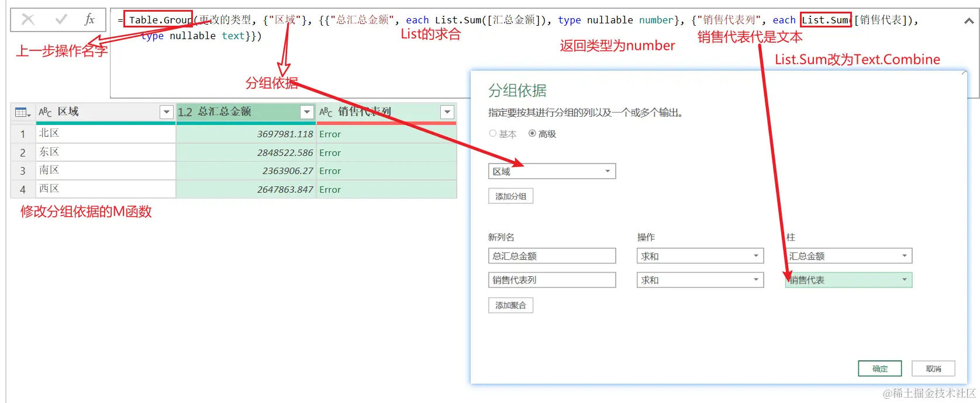Screen dimensions: 980x403
Task: Open the 区域 grouping column dropdown
Action: tap(552, 171)
